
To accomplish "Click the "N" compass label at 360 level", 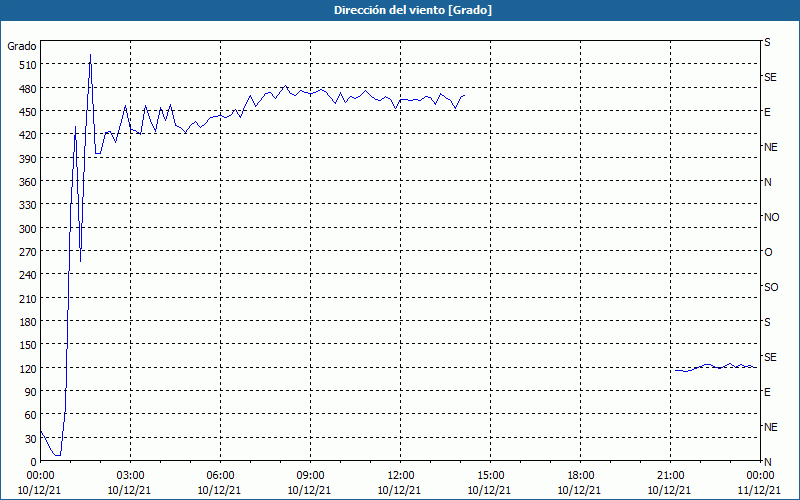I will pos(767,182).
